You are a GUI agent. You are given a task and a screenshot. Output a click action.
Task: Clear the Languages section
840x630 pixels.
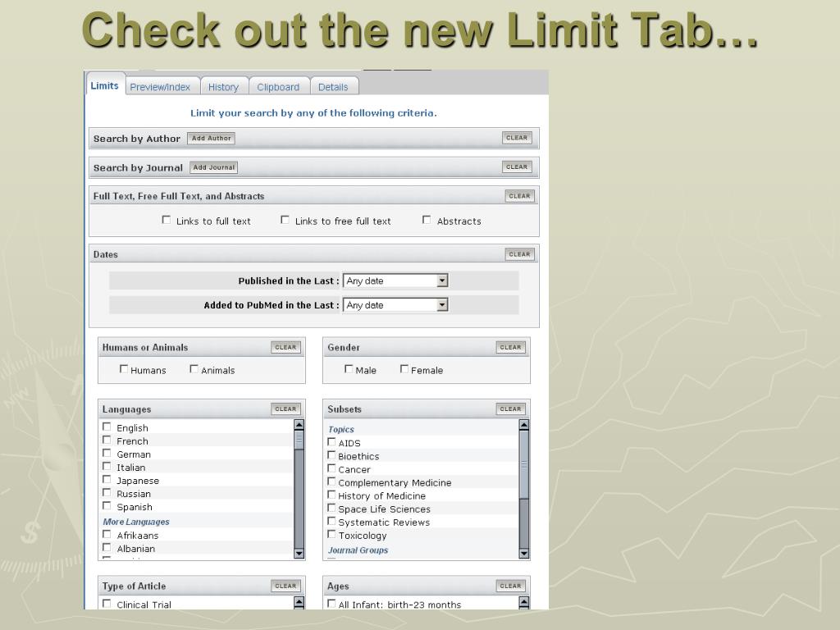285,409
